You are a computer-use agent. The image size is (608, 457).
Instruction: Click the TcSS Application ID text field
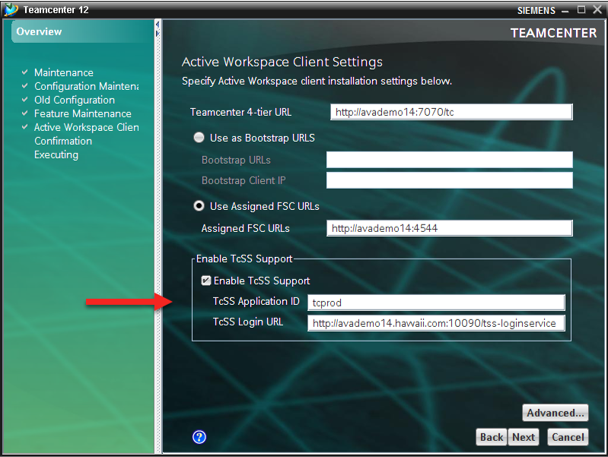[x=436, y=302]
